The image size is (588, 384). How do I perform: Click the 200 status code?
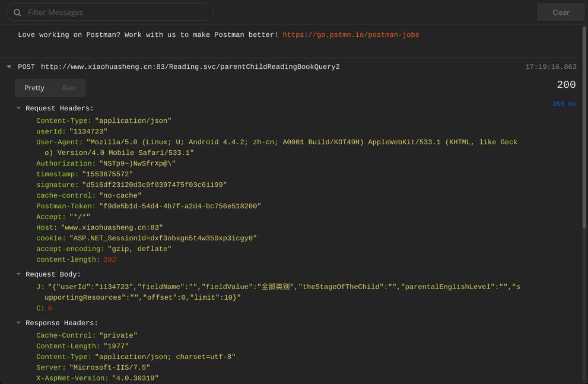click(566, 85)
